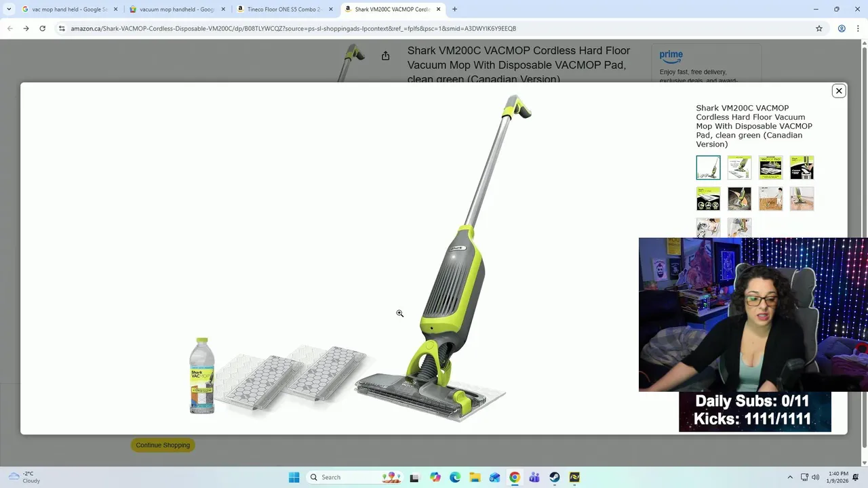Viewport: 868px width, 488px height.
Task: Open the tab search dropdown arrow
Action: coord(9,9)
